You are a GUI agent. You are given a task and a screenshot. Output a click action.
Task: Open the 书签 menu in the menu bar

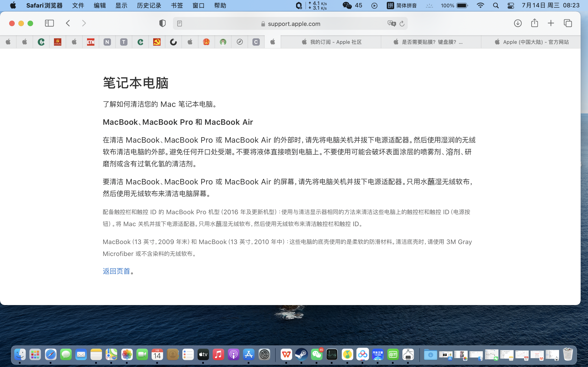coord(177,6)
